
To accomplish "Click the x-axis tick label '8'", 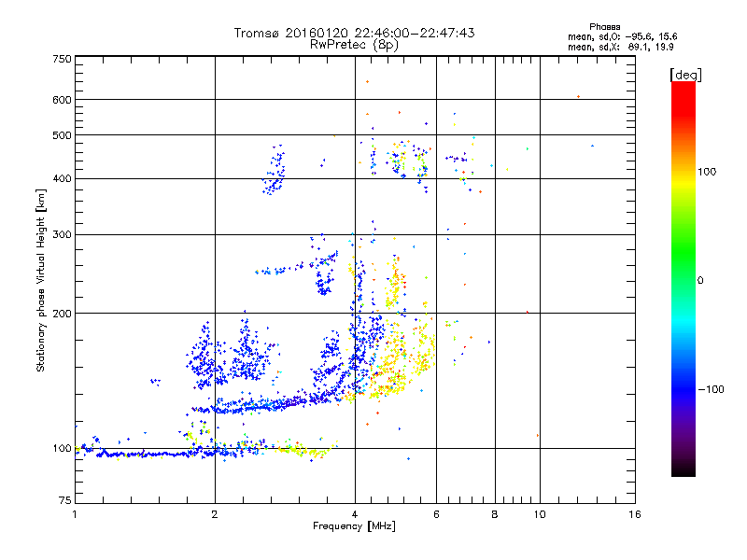I will pos(495,514).
